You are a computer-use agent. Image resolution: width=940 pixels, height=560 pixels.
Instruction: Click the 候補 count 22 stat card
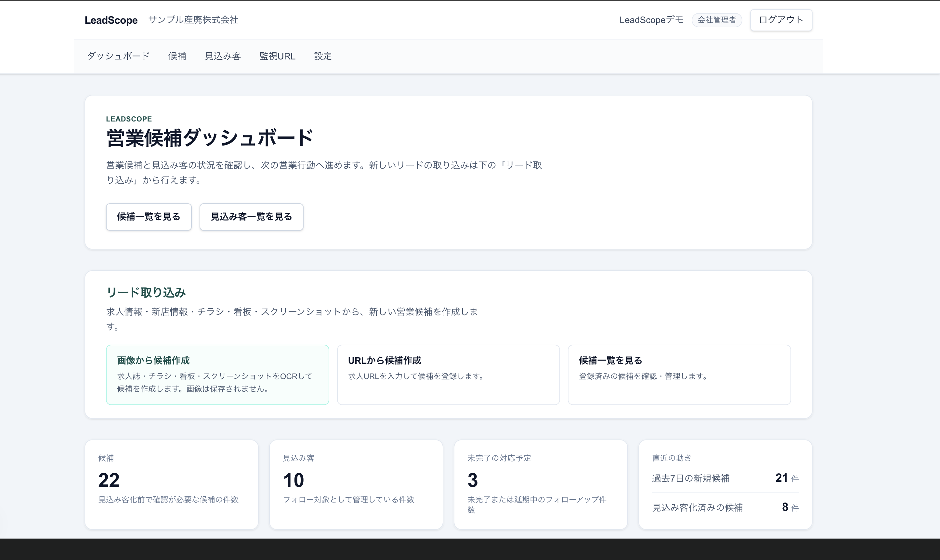[172, 485]
